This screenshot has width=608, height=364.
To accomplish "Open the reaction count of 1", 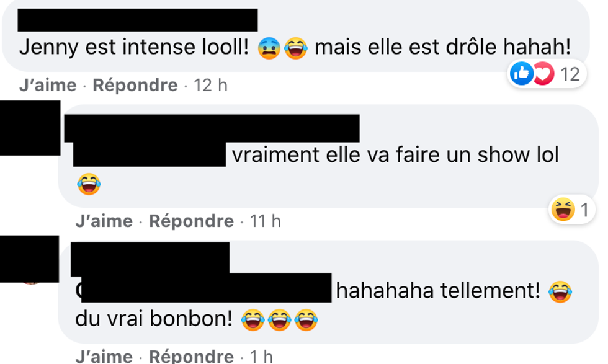I will (584, 210).
